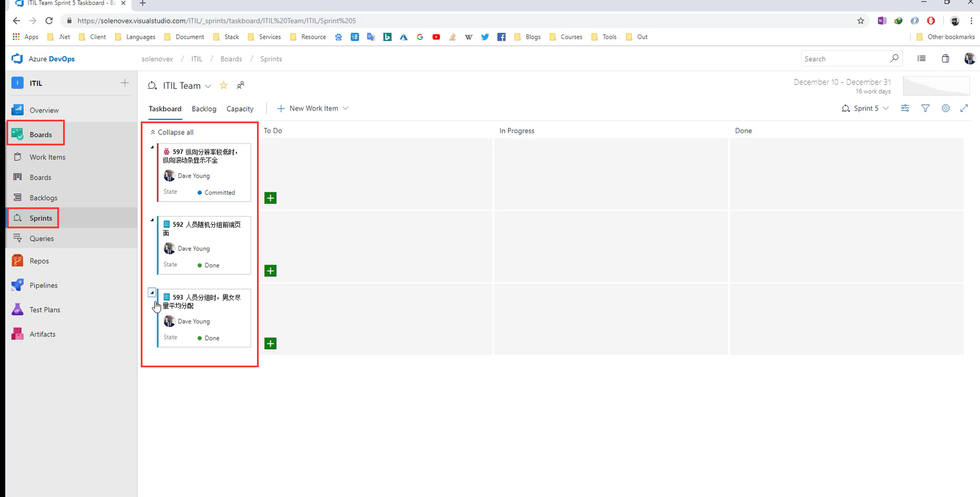
Task: Add a task to item 597 row
Action: (x=270, y=198)
